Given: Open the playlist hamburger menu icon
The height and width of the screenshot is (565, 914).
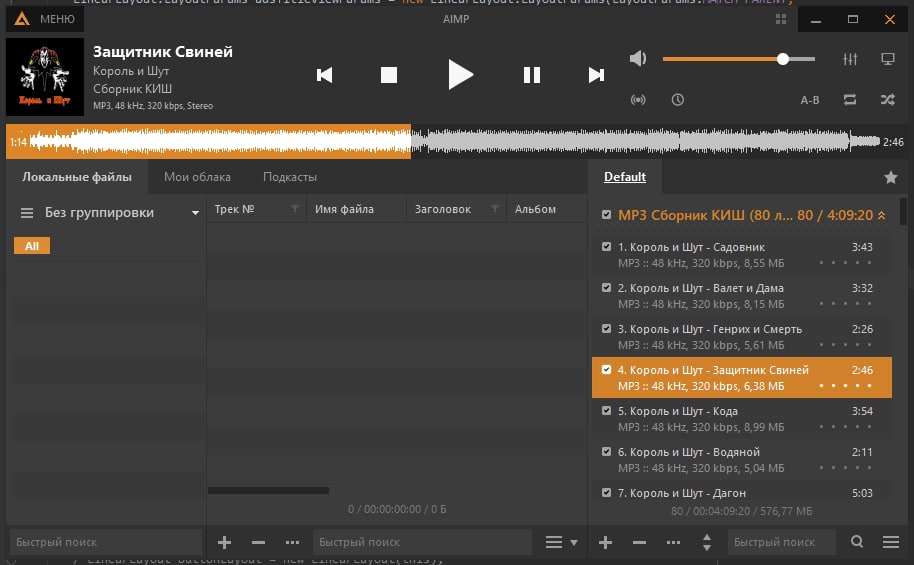Looking at the screenshot, I should tap(891, 542).
